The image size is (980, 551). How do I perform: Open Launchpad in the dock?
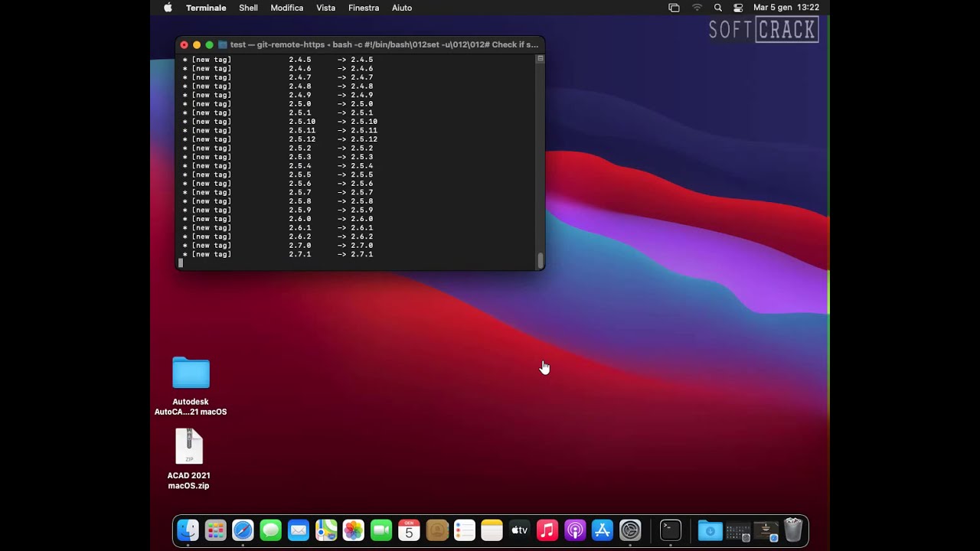(x=215, y=530)
